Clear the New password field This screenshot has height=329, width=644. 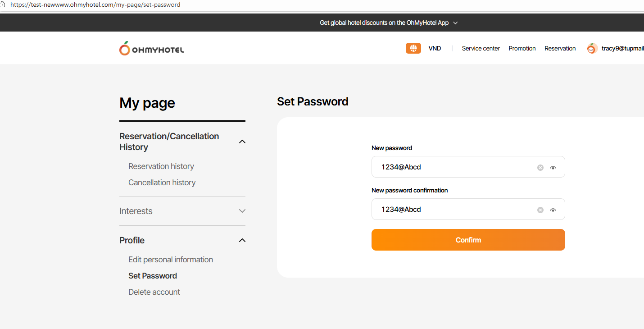click(x=540, y=168)
